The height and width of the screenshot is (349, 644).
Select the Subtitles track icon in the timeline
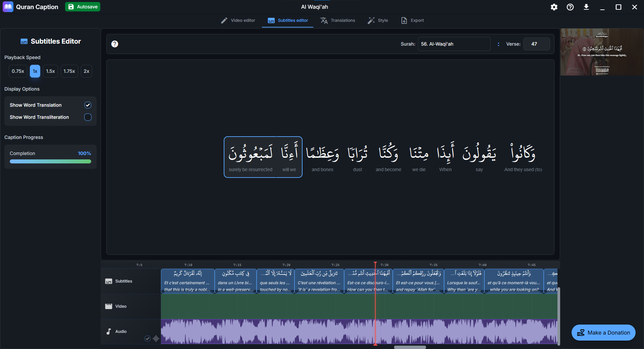point(109,281)
